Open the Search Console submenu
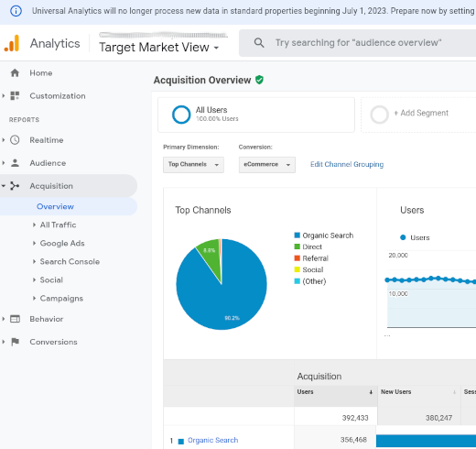Viewport: 476px width, 449px height. pos(70,261)
